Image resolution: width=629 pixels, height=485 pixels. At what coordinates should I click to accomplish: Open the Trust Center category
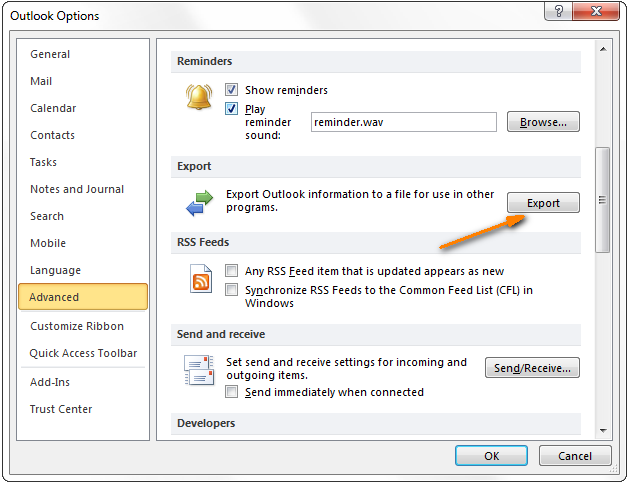click(61, 409)
